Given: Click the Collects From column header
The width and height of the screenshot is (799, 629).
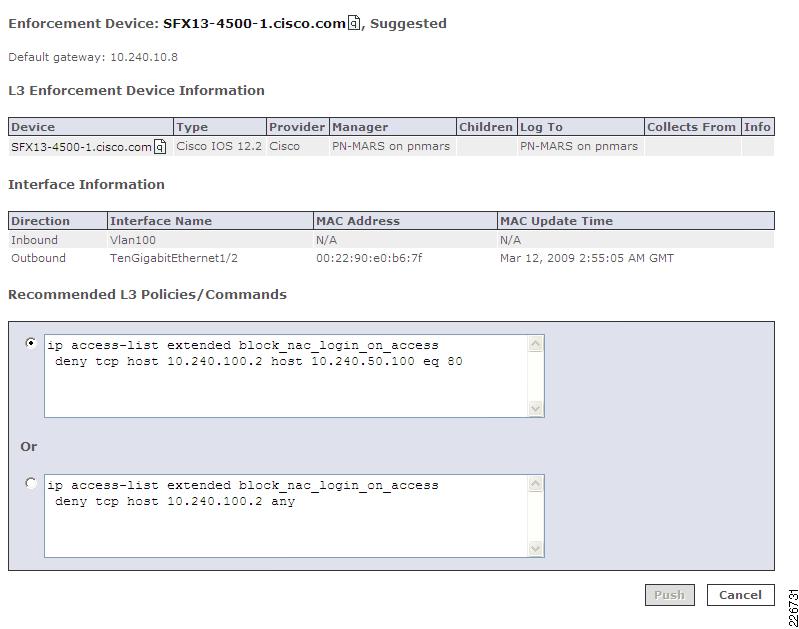Looking at the screenshot, I should coord(693,126).
